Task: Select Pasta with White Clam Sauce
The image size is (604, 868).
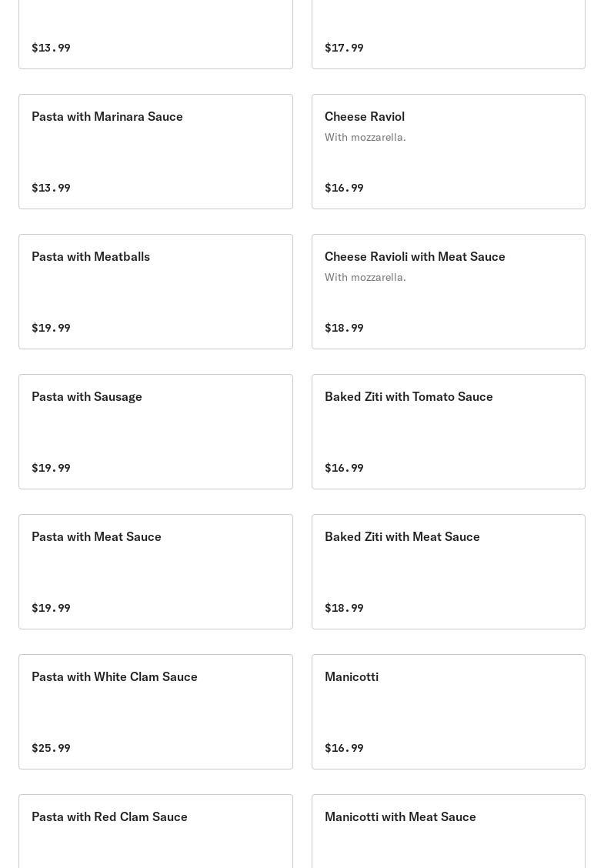Action: (x=155, y=711)
